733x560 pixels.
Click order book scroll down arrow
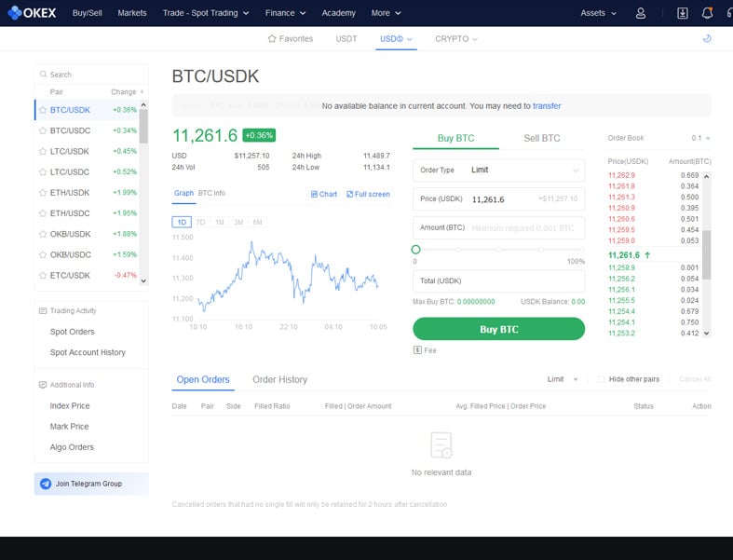(x=706, y=333)
